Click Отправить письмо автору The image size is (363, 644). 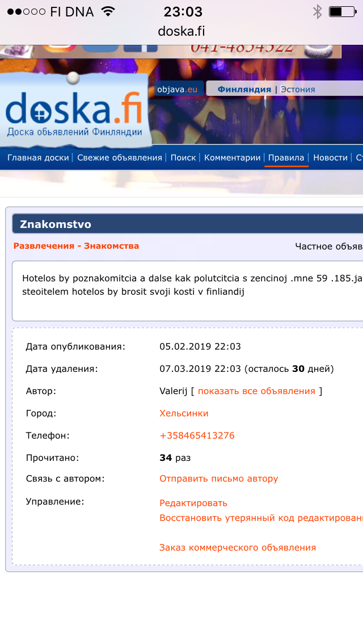click(218, 478)
